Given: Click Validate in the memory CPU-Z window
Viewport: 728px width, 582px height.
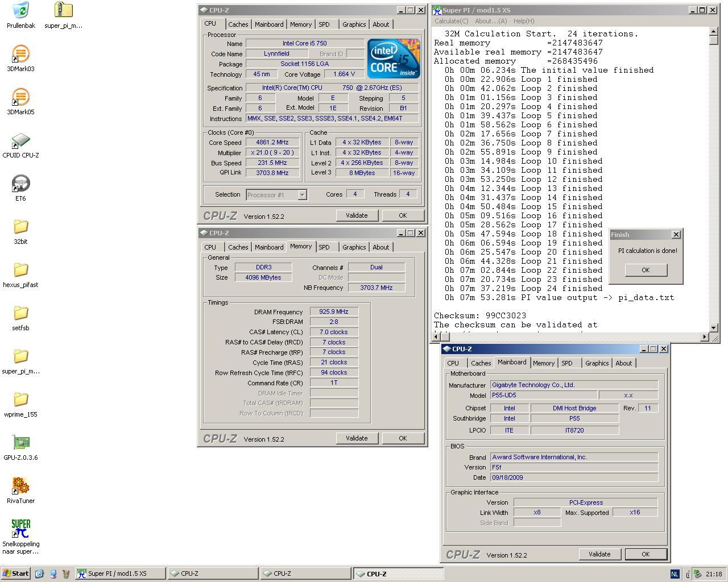Looking at the screenshot, I should 357,438.
